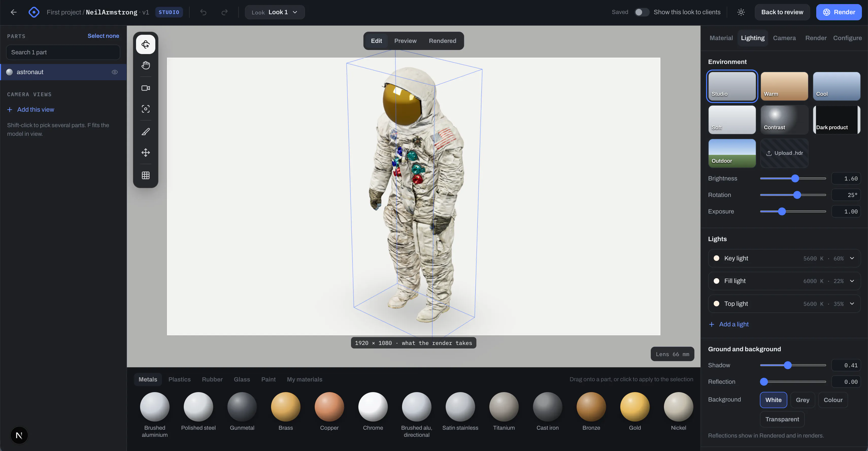Select the Outdoor environment thumbnail
The height and width of the screenshot is (451, 868).
(732, 153)
